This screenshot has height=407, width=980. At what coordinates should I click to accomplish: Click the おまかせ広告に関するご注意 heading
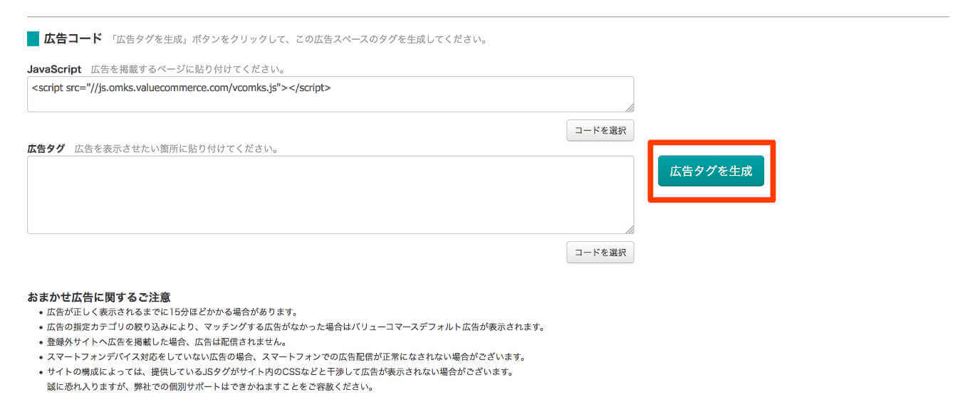[99, 297]
